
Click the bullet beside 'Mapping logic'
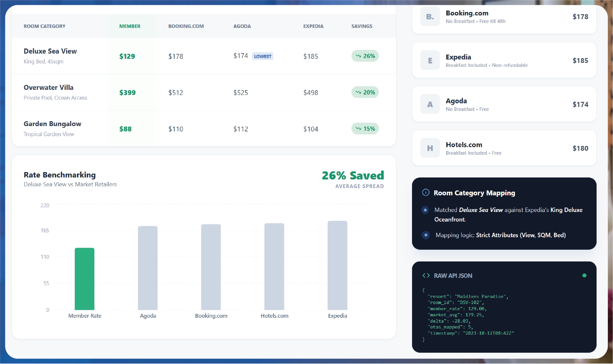point(425,235)
